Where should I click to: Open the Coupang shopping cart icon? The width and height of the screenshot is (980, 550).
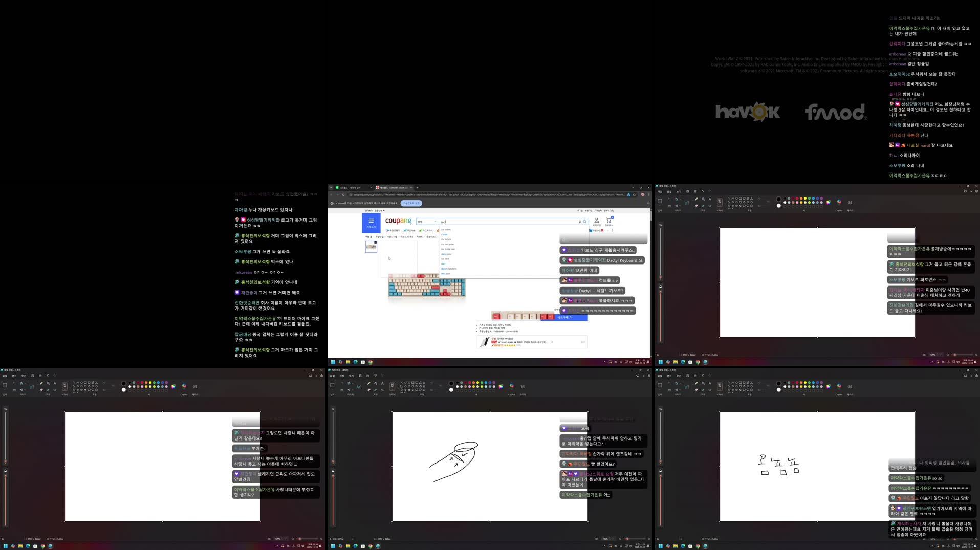609,221
